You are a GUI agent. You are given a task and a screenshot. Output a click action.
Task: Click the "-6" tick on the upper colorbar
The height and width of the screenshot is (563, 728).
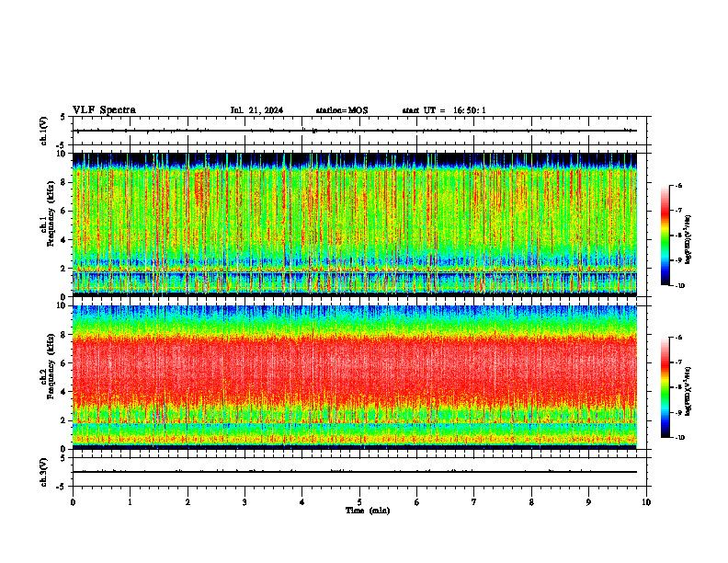678,186
